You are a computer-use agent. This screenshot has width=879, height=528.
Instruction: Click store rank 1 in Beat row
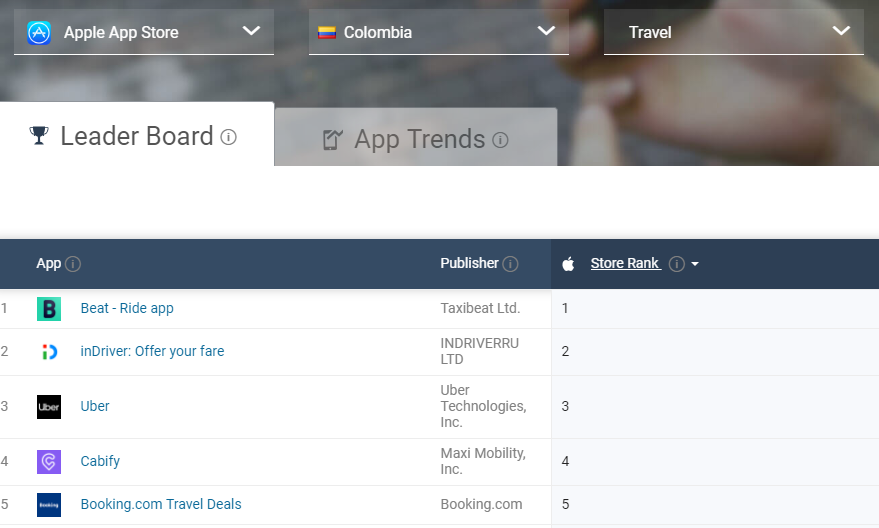[565, 308]
